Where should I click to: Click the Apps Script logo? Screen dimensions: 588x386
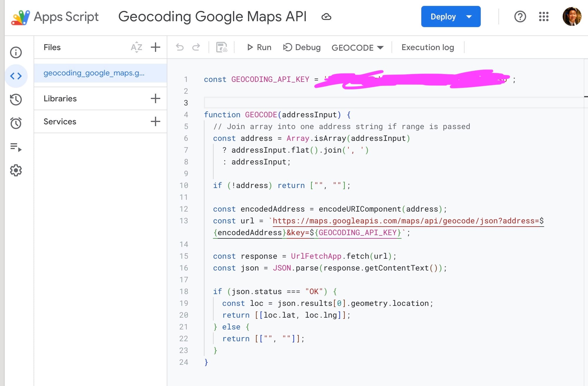55,17
